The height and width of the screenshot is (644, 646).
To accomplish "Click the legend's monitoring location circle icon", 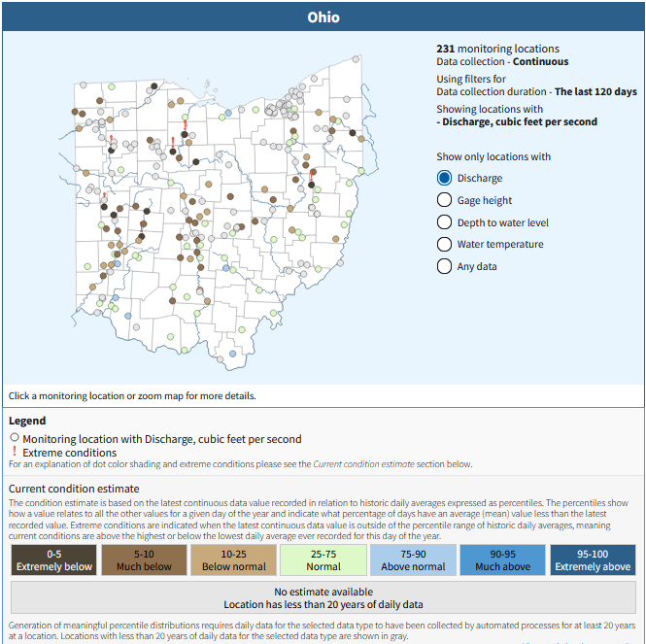I will tap(15, 438).
